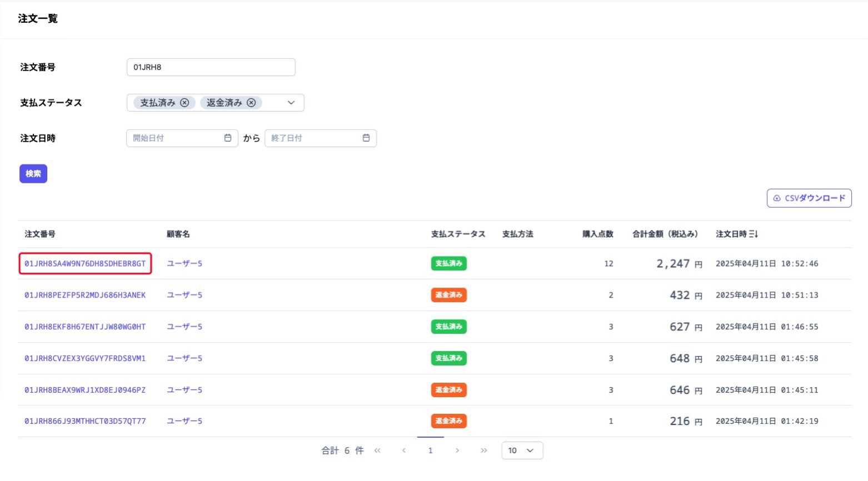The image size is (868, 481).
Task: Remove the 支払済み filter chip
Action: 185,102
